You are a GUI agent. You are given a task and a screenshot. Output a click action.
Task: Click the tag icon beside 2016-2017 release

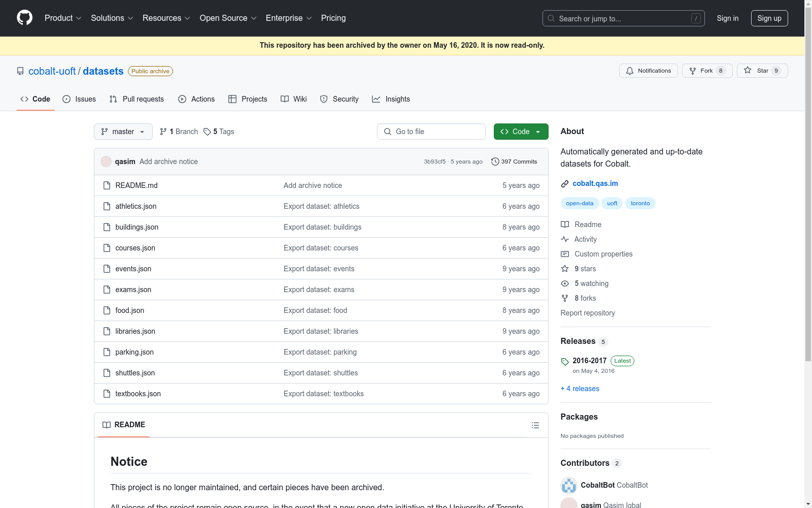565,362
